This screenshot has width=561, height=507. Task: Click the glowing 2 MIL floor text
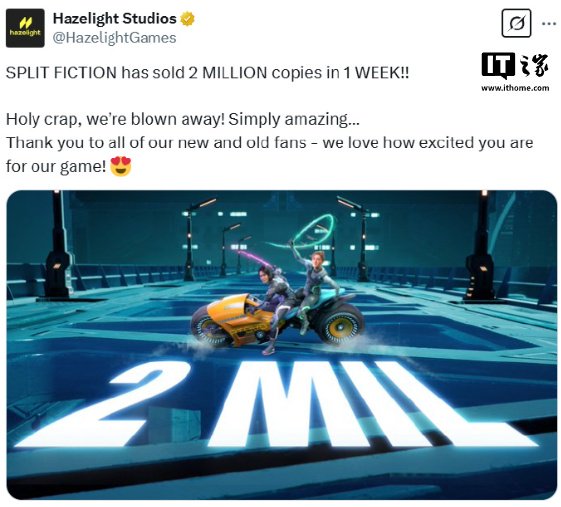(x=275, y=404)
